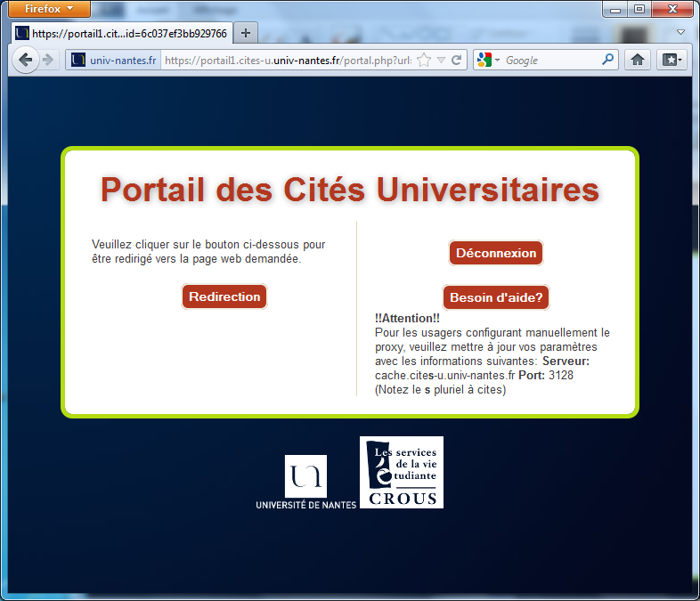Open the Bookmarks menu toolbar button
700x601 pixels.
pos(671,61)
